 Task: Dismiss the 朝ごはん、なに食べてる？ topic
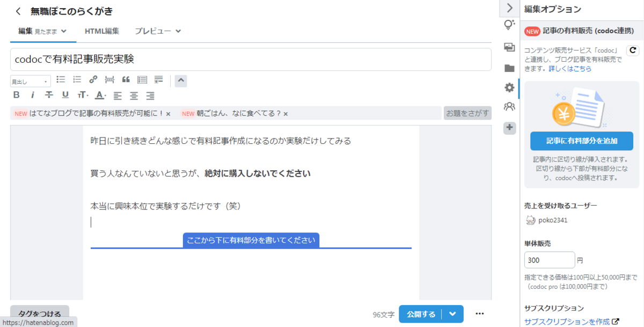(286, 114)
